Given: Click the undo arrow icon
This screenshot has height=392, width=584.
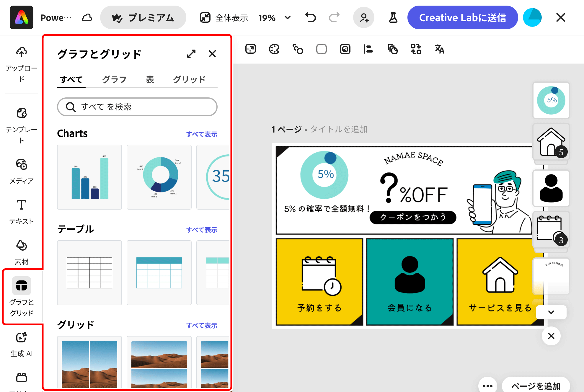Looking at the screenshot, I should pos(310,17).
